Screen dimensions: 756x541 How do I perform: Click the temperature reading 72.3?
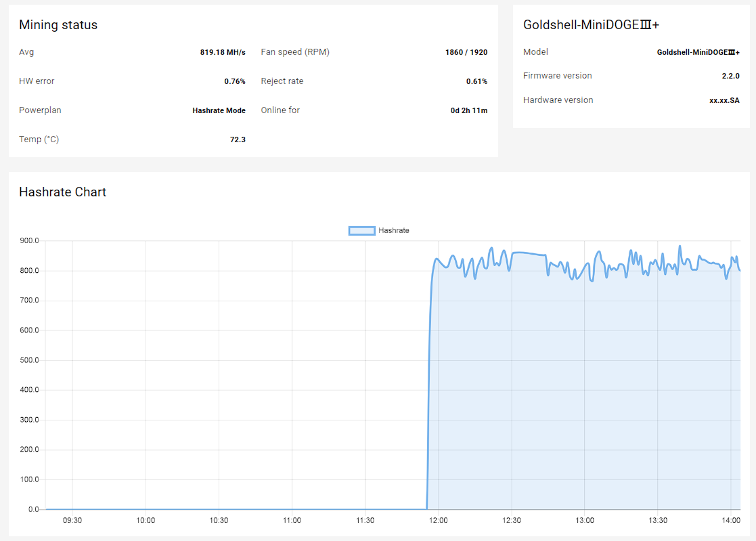(238, 139)
